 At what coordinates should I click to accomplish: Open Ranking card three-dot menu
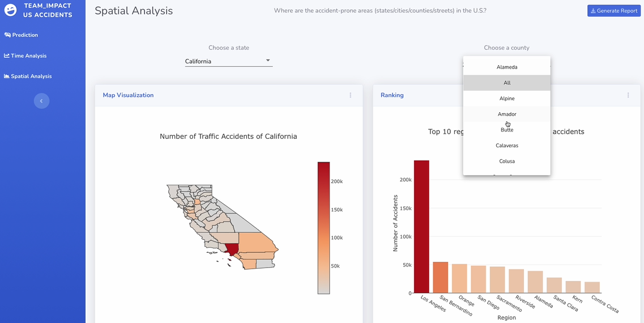click(x=628, y=95)
